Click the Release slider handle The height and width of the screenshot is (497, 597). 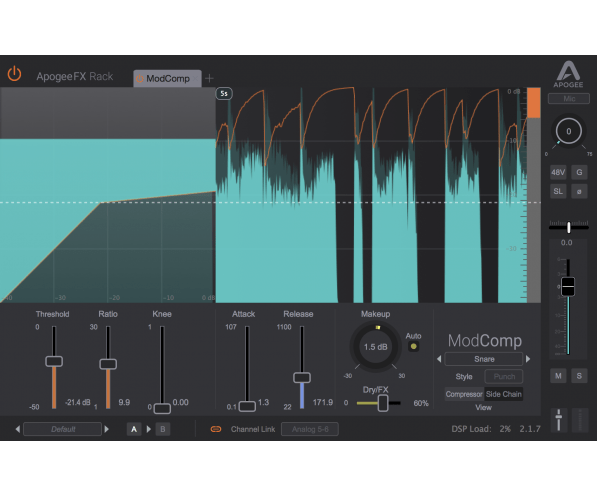[302, 377]
